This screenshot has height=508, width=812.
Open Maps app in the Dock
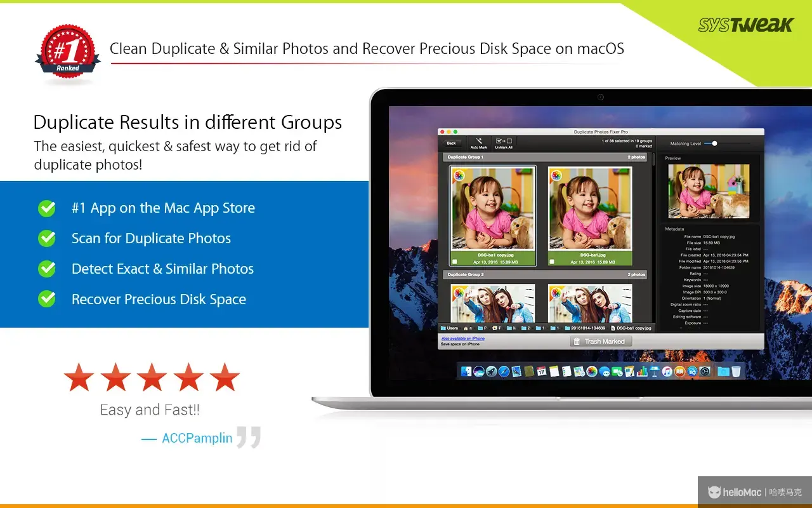pos(580,371)
